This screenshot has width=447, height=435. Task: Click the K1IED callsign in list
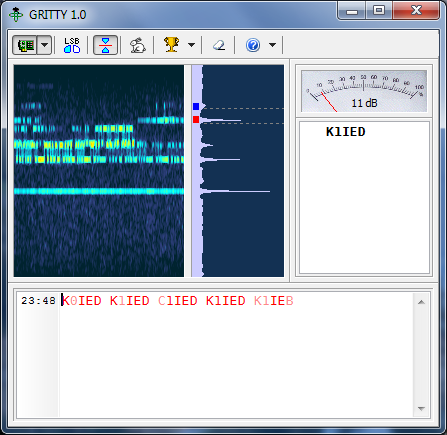tap(346, 132)
